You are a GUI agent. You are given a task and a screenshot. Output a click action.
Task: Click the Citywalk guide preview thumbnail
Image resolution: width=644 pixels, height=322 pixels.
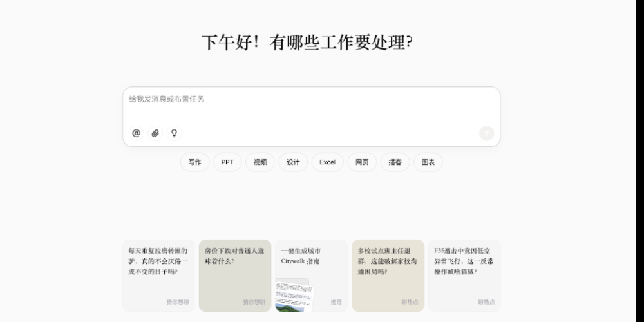point(294,296)
